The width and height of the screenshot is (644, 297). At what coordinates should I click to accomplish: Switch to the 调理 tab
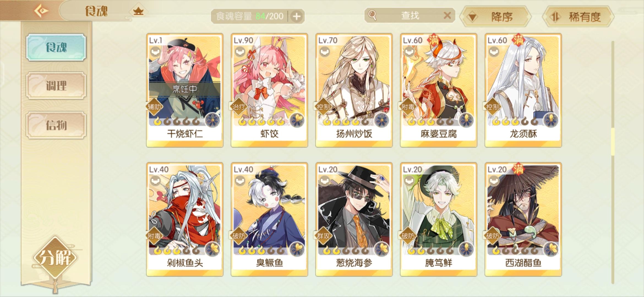tap(56, 86)
